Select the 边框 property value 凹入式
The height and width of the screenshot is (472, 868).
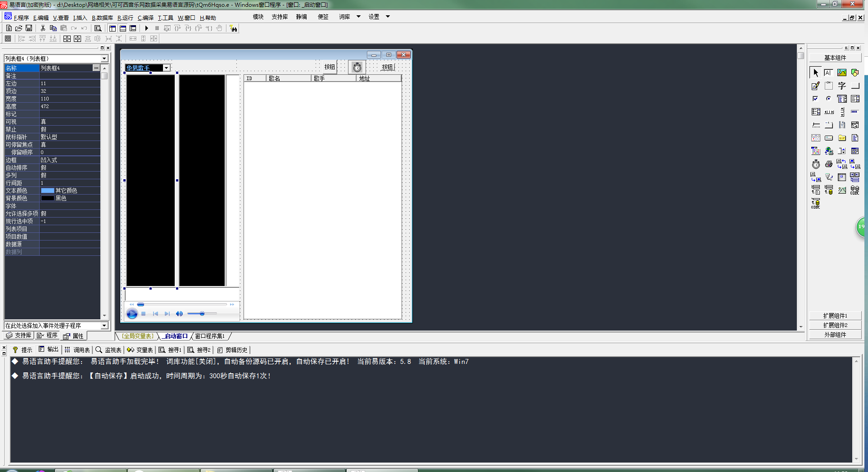click(70, 160)
